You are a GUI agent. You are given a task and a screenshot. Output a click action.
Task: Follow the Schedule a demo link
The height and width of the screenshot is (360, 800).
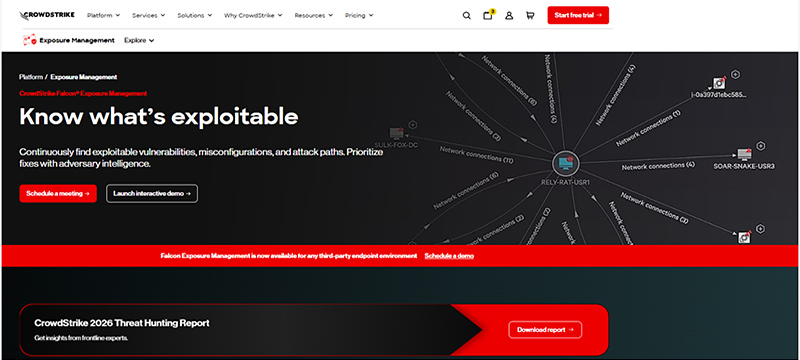click(449, 256)
